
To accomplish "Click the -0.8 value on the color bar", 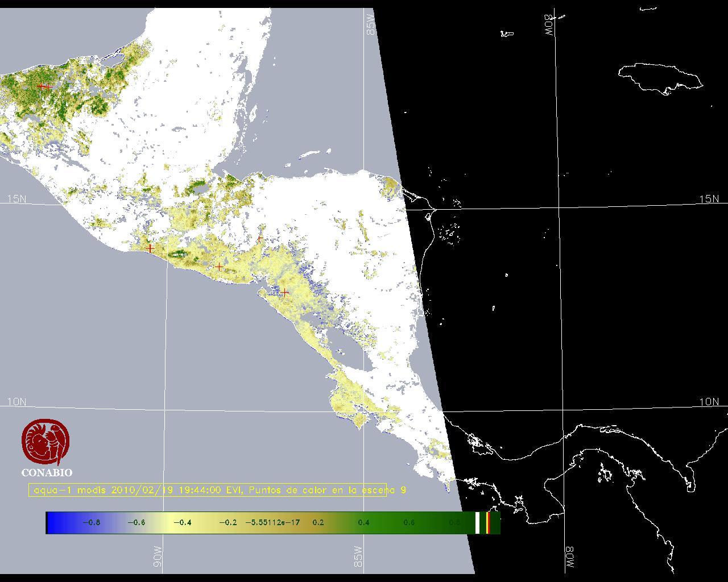I will click(91, 522).
